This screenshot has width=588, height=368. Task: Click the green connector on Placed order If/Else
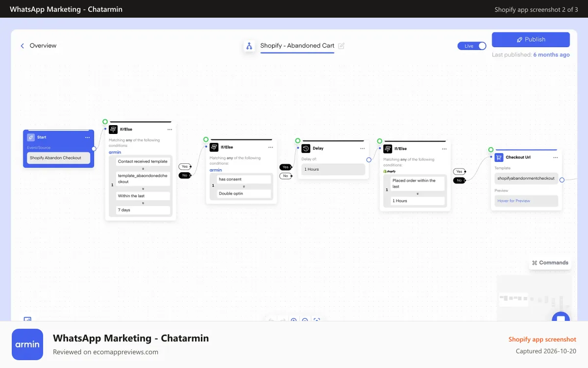pos(379,140)
